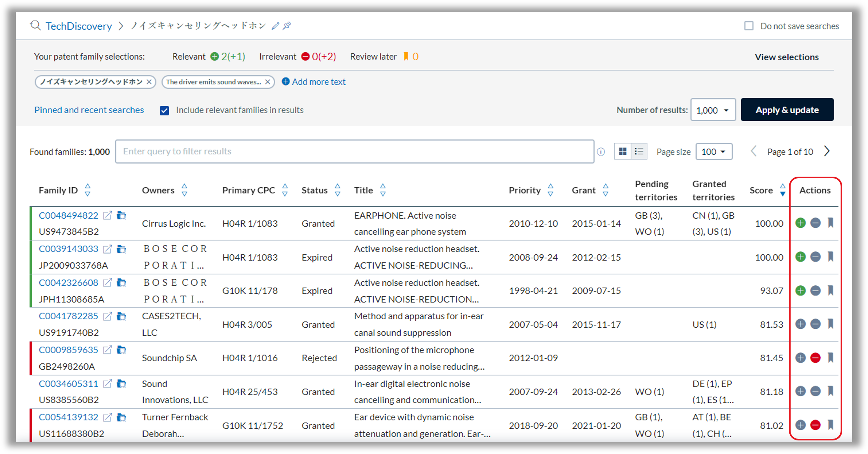The width and height of the screenshot is (868, 454).
Task: Select the 'Soundchip SA' owner cell
Action: pos(169,358)
